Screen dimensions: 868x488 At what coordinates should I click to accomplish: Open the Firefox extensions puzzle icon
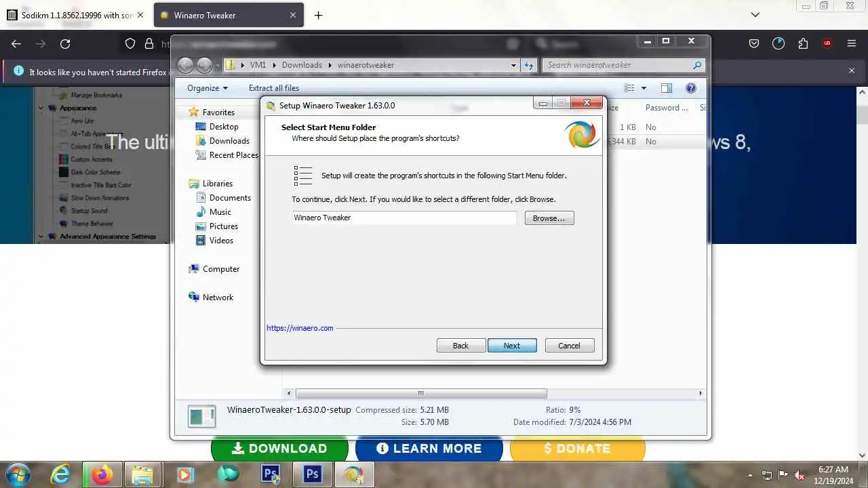803,43
